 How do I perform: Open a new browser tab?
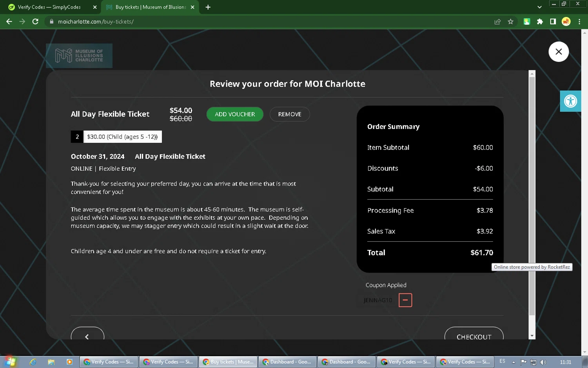208,7
